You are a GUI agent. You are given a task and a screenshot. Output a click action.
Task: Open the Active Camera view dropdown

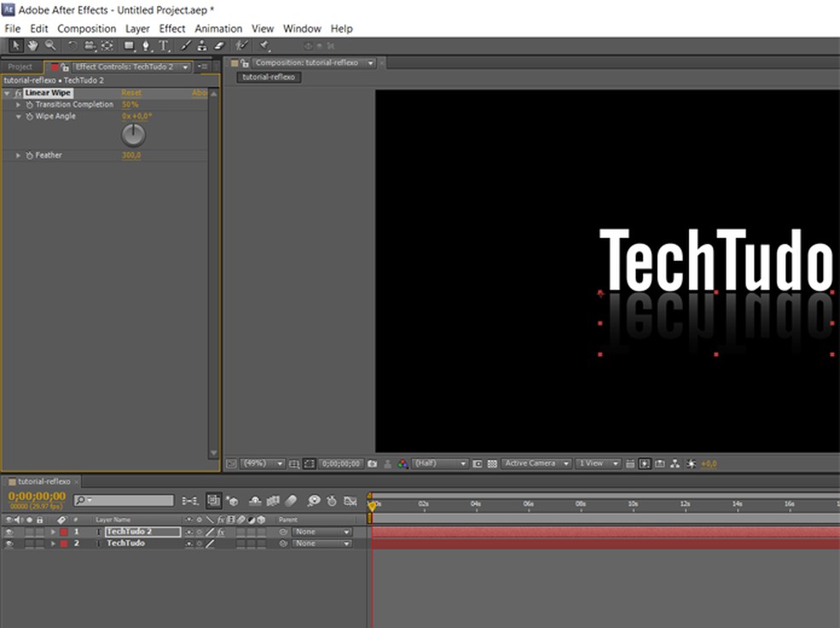(536, 463)
